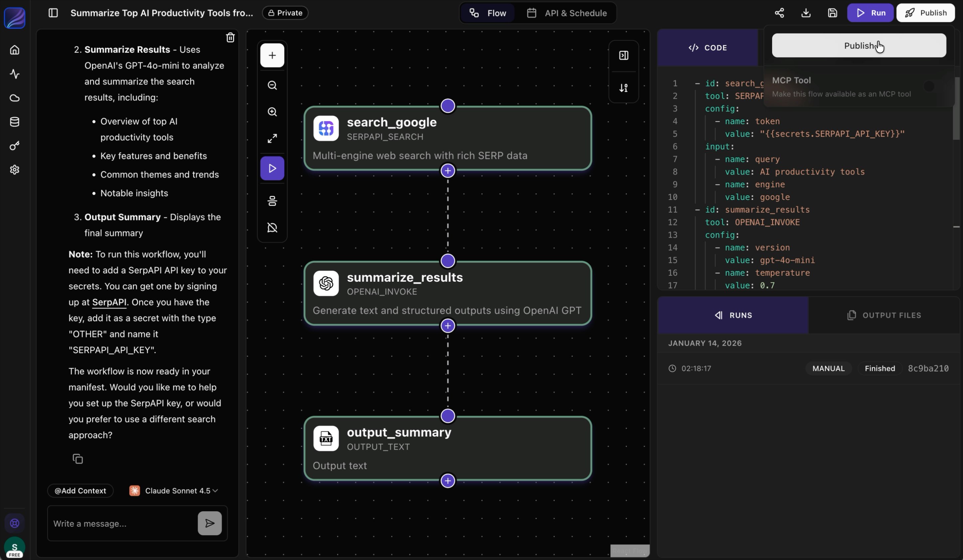The height and width of the screenshot is (560, 963).
Task: Click the Finished status badge
Action: [880, 368]
